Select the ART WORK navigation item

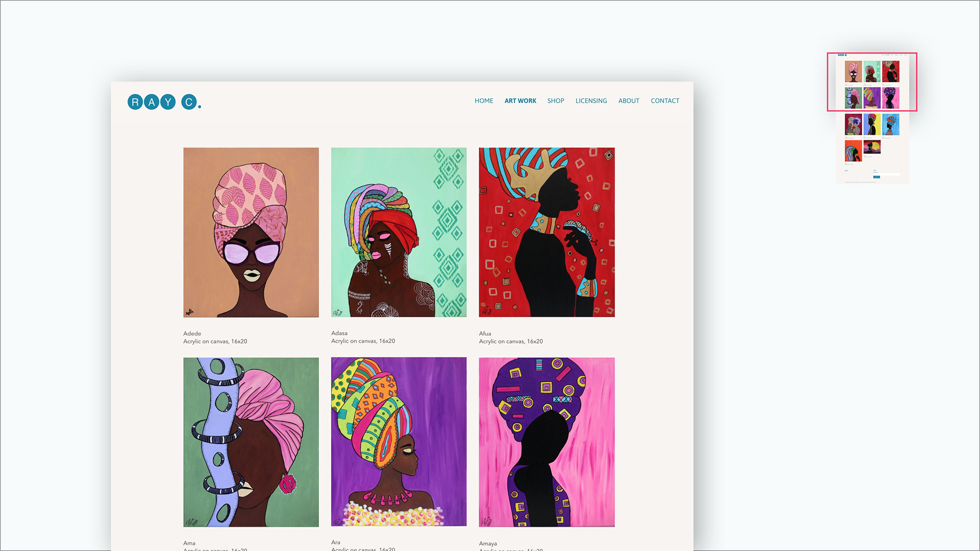pos(520,101)
